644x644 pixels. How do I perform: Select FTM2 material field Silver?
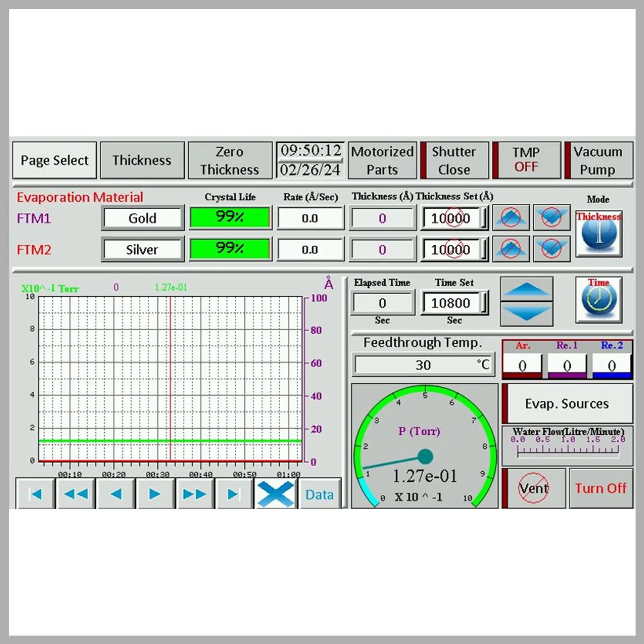(x=142, y=250)
